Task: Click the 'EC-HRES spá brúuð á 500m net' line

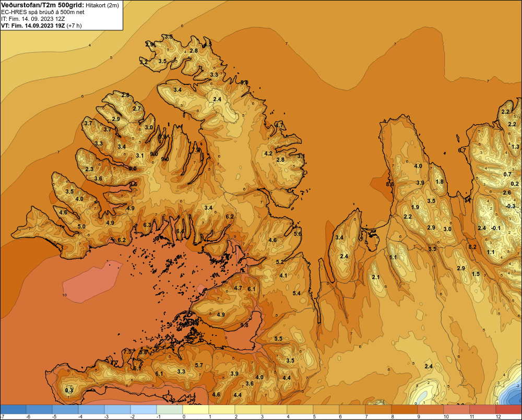Action: coord(43,12)
